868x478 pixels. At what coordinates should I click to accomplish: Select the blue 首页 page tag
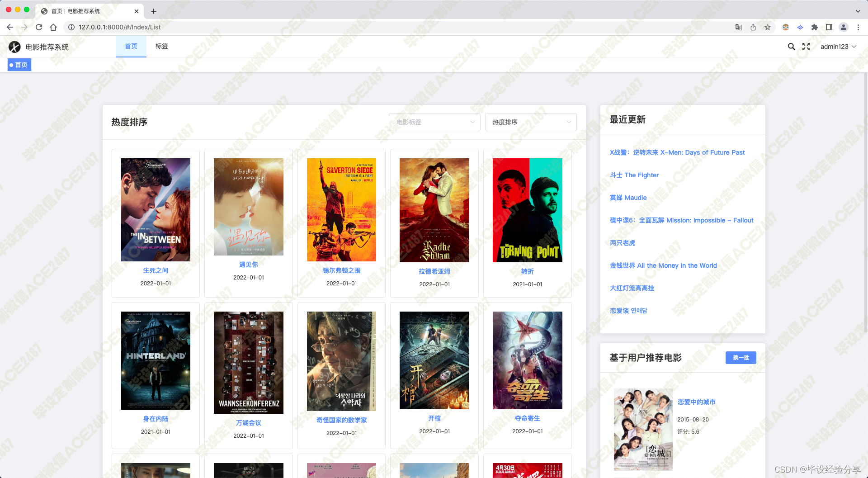point(19,65)
